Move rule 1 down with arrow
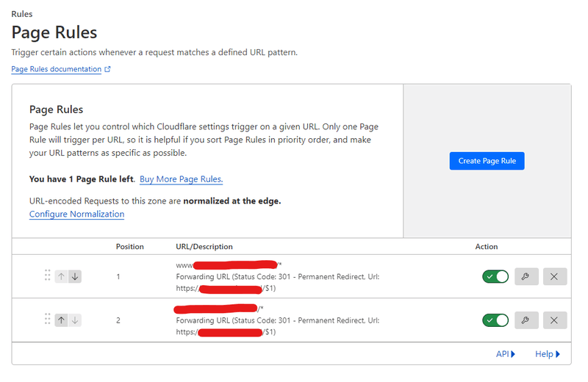The image size is (588, 382). [x=75, y=276]
